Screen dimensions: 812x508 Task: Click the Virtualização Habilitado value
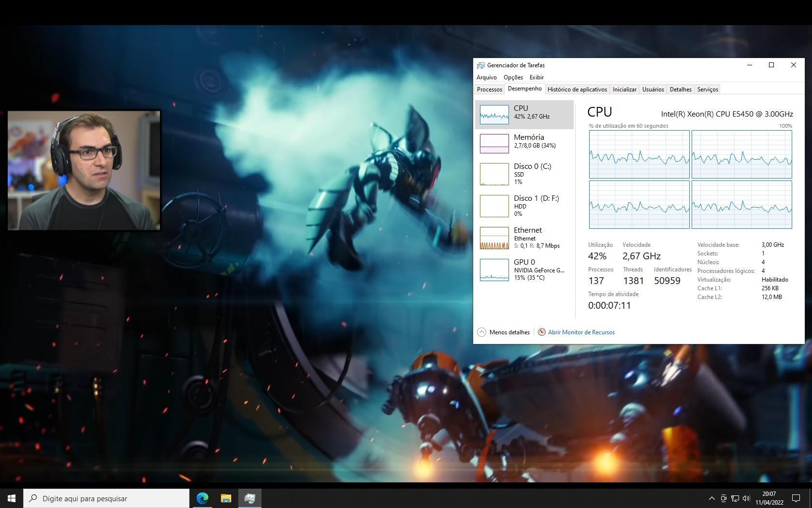pyautogui.click(x=775, y=280)
